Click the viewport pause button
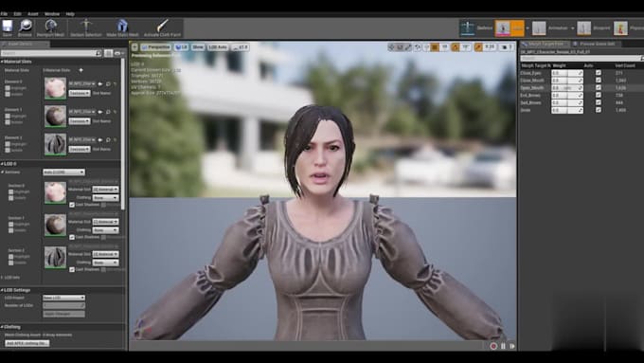 [503, 346]
